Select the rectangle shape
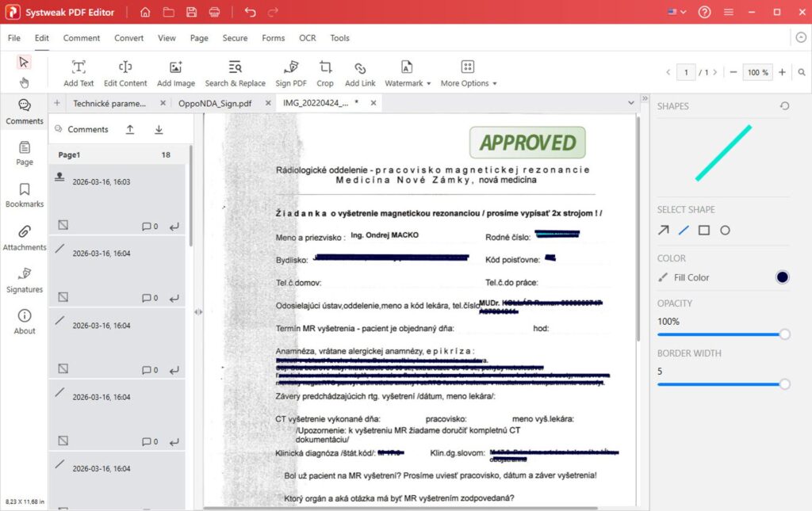812x511 pixels. (703, 230)
